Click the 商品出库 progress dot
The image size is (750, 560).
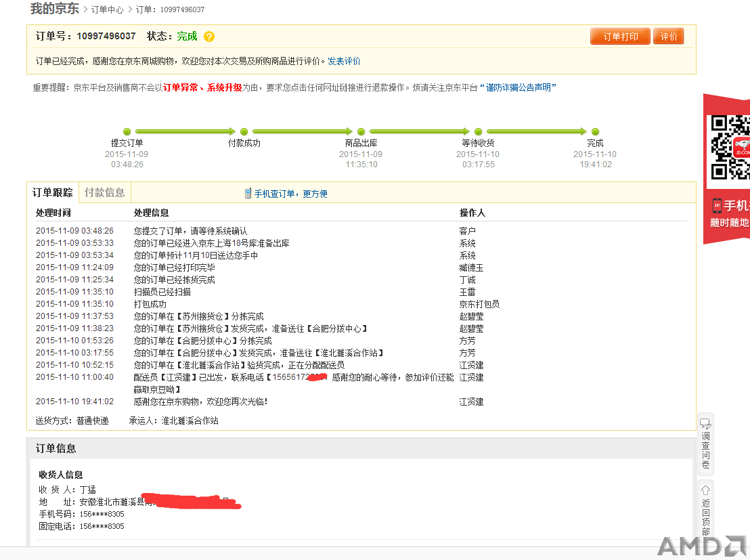(361, 131)
